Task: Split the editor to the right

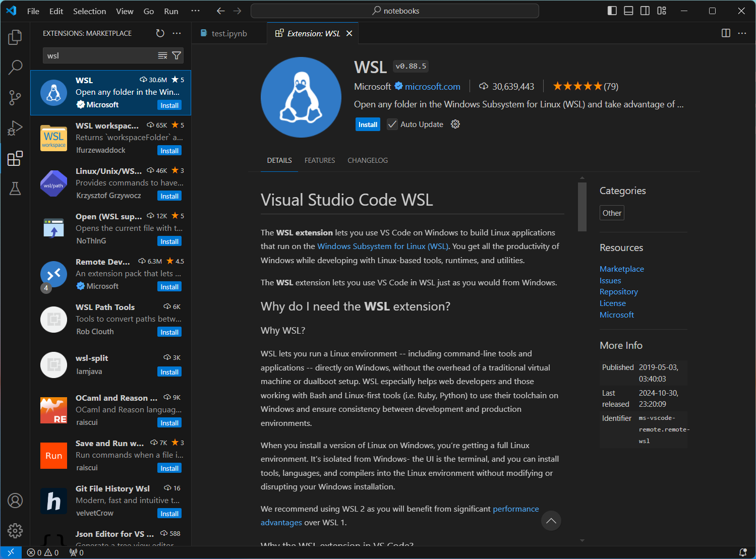Action: (726, 33)
